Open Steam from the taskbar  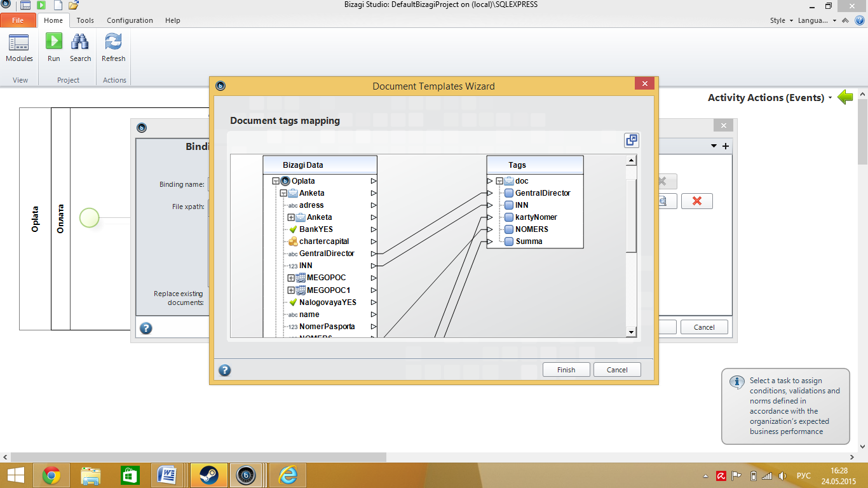click(207, 475)
